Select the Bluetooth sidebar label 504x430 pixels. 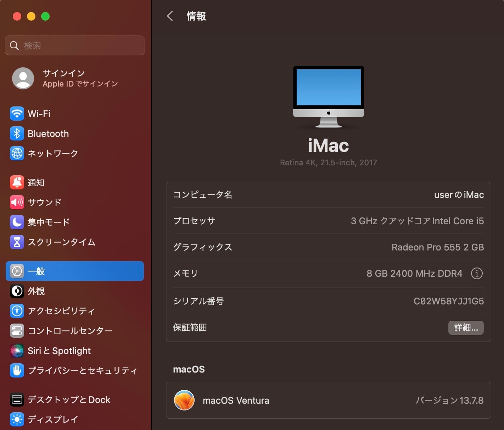[x=48, y=134]
